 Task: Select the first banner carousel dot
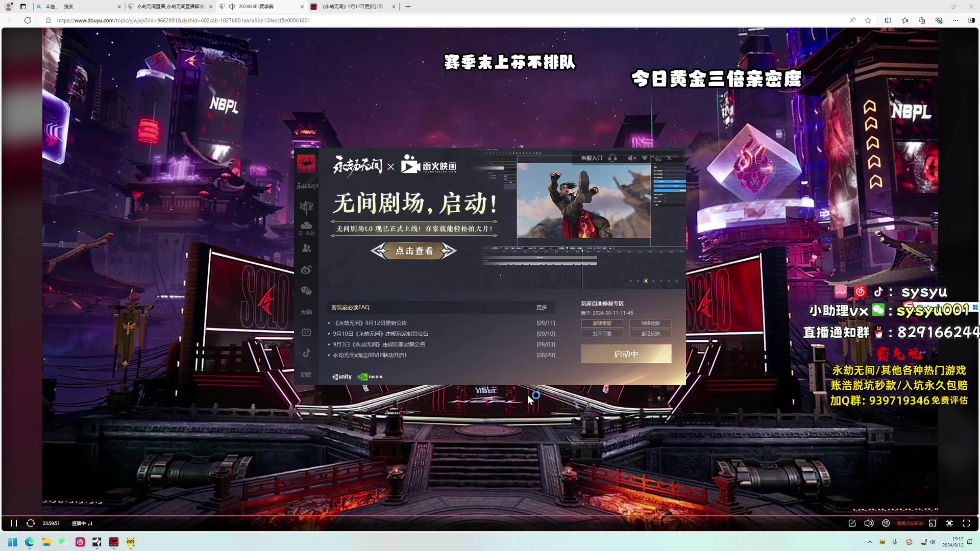click(630, 281)
